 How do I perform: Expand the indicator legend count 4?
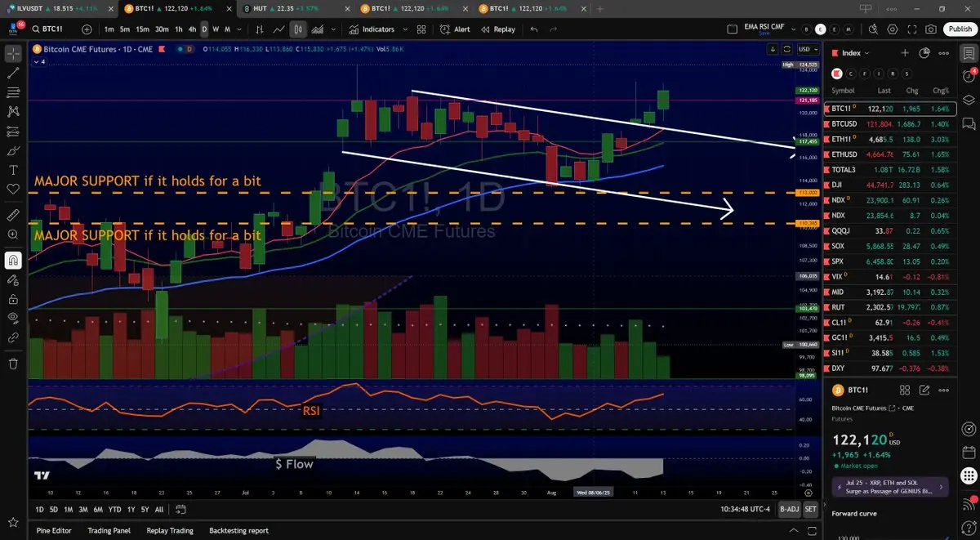[x=39, y=62]
